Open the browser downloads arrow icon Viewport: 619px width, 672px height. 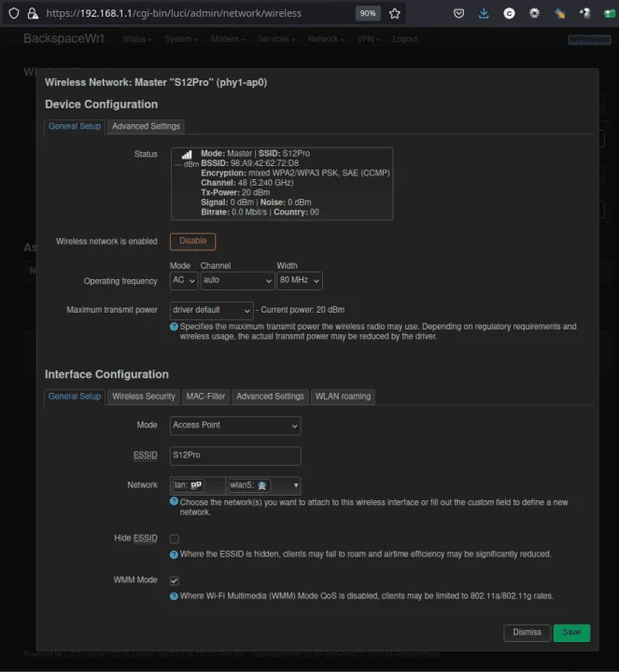(484, 13)
